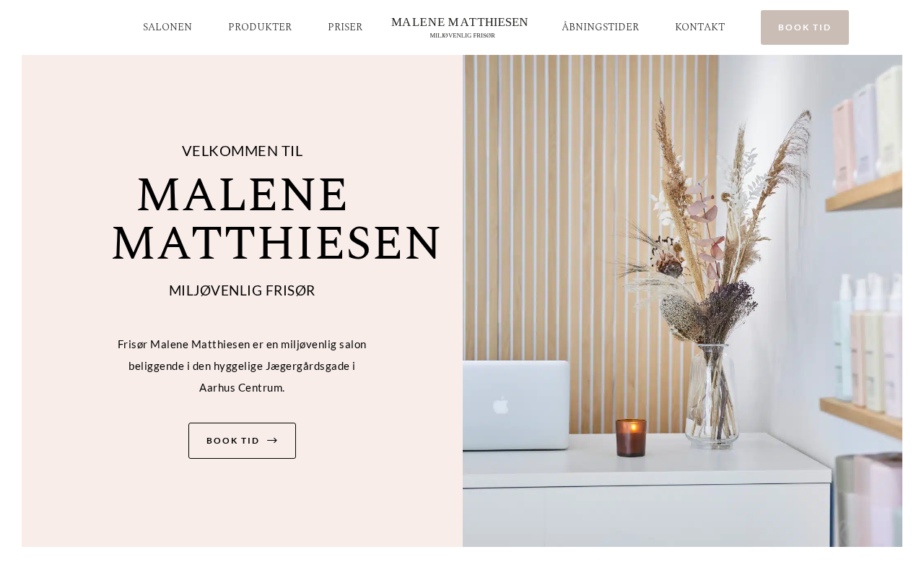Click the large Malene Matthiesen heading

click(276, 219)
